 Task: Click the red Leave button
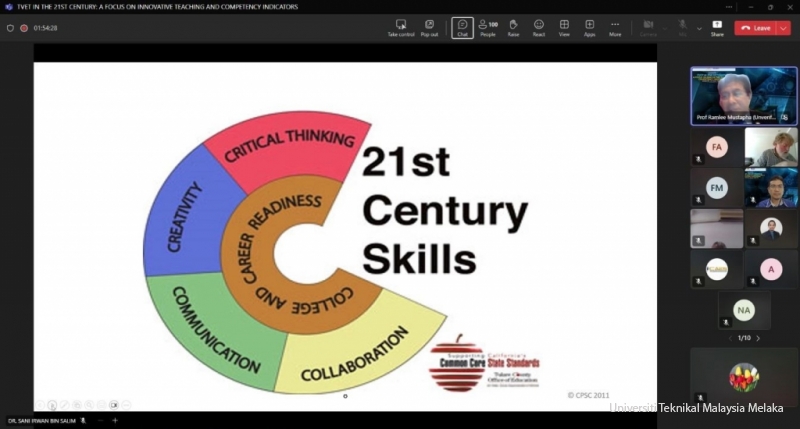(x=755, y=28)
